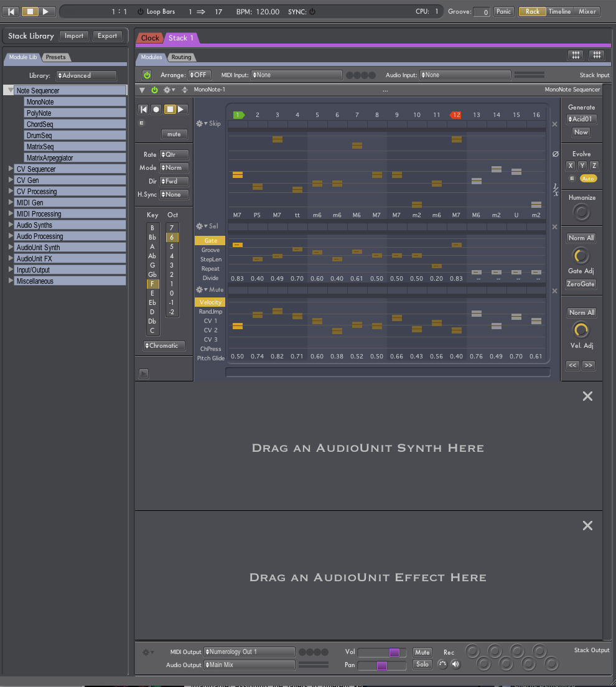Click the main transport rewind-to-start icon
Viewport: 616px width, 687px height.
coord(11,12)
